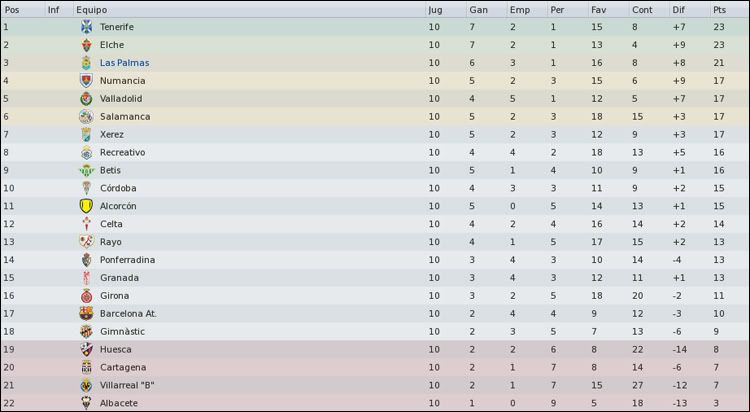Click the Huesca club crest icon
750x412 pixels.
[x=86, y=349]
